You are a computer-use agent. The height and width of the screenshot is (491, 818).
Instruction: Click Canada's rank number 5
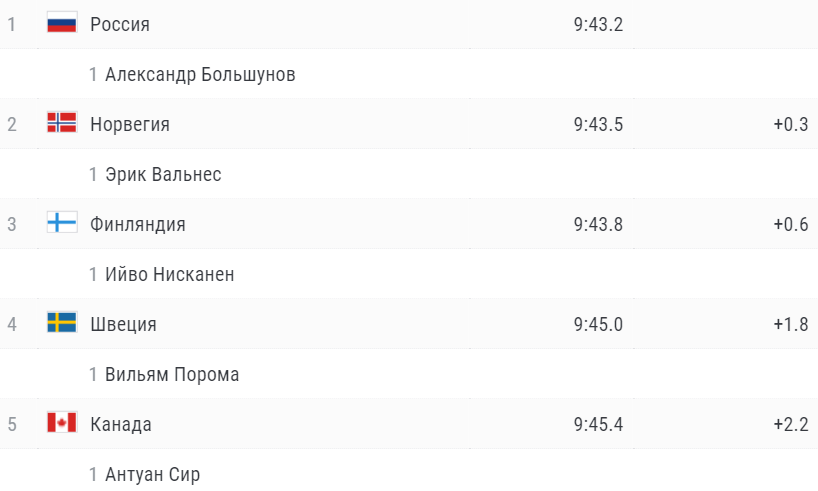(12, 424)
